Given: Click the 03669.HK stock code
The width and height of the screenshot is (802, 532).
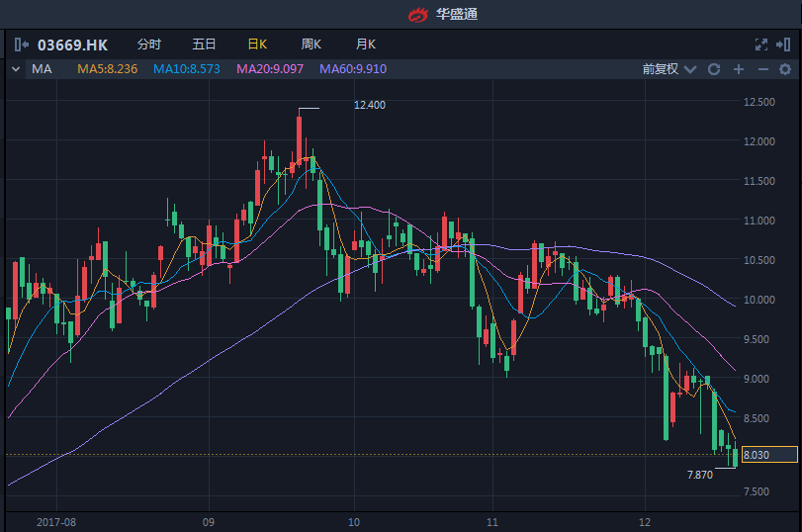Looking at the screenshot, I should point(72,44).
